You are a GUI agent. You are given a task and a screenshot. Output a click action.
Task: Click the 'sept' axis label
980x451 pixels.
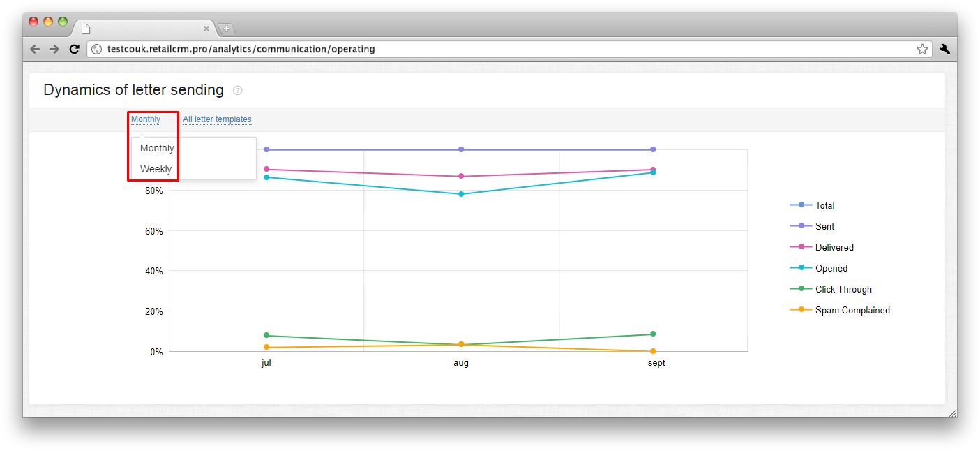pyautogui.click(x=656, y=363)
